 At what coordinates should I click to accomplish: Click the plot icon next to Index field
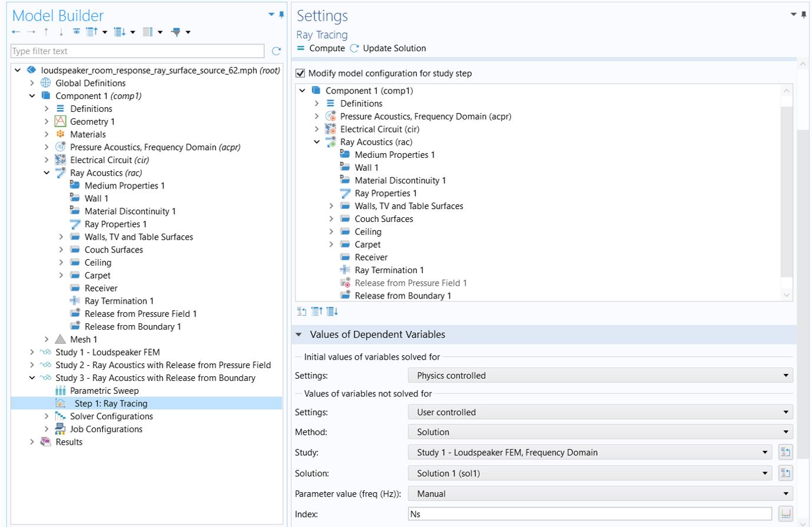(x=786, y=513)
